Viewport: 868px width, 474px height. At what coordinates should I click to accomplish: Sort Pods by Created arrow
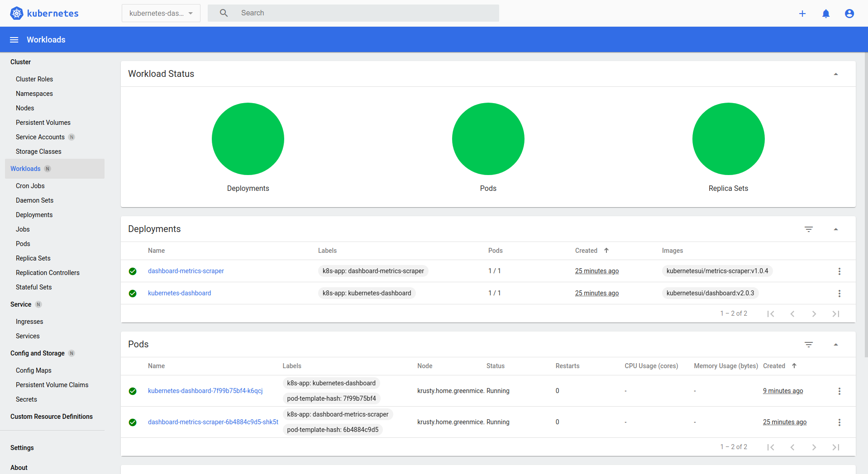pyautogui.click(x=794, y=366)
